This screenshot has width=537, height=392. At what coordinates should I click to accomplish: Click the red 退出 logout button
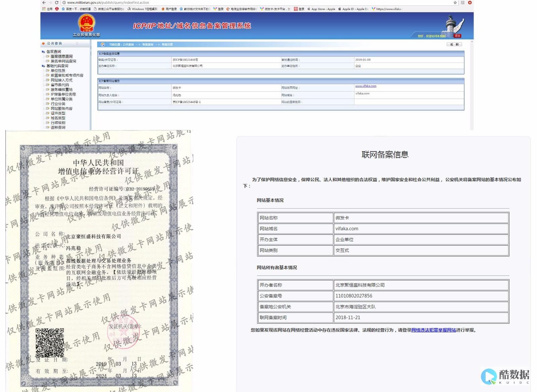[x=457, y=36]
